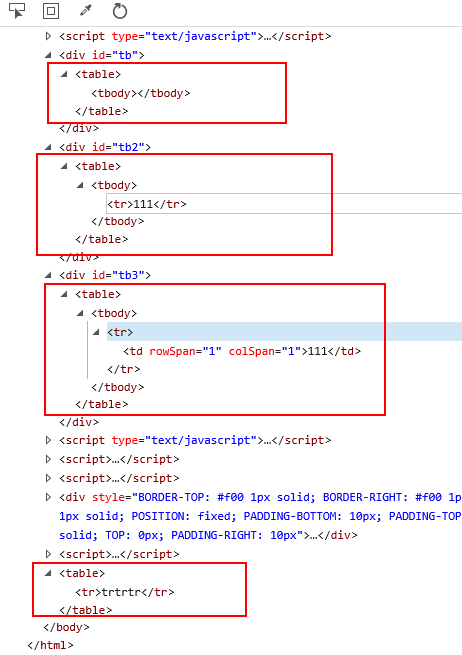Expand the script node directly above div style
Screen dimensions: 462x655
point(48,478)
